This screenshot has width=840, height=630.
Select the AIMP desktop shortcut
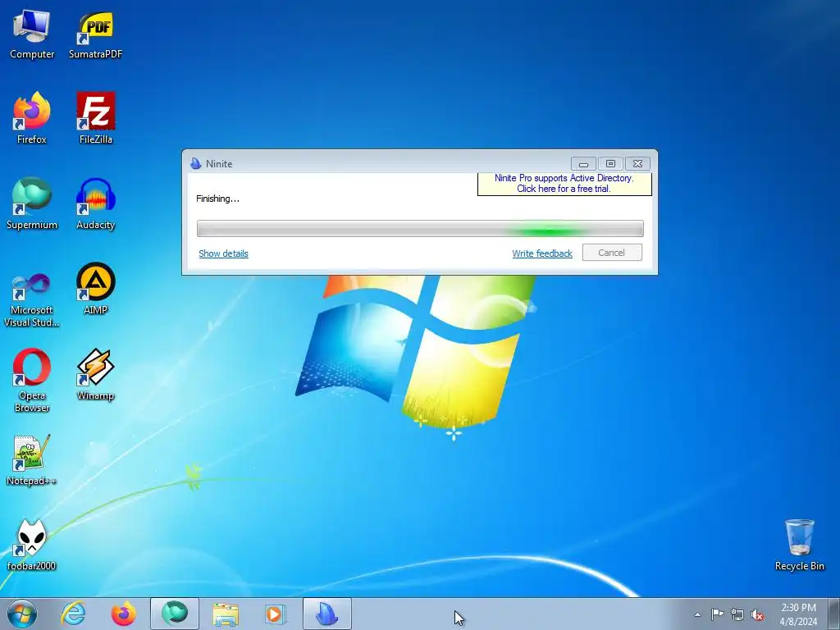pyautogui.click(x=95, y=288)
